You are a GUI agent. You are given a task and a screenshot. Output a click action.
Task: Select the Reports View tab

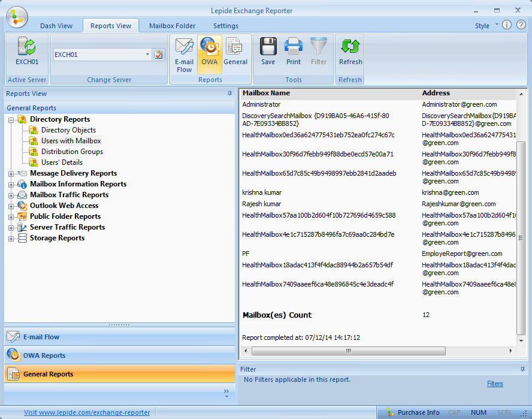pos(111,26)
